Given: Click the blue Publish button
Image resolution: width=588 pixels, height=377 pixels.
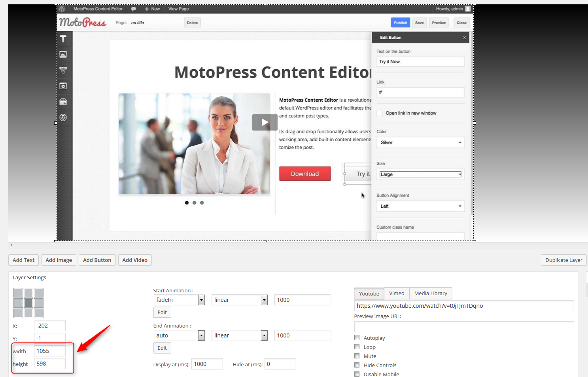Looking at the screenshot, I should point(401,23).
